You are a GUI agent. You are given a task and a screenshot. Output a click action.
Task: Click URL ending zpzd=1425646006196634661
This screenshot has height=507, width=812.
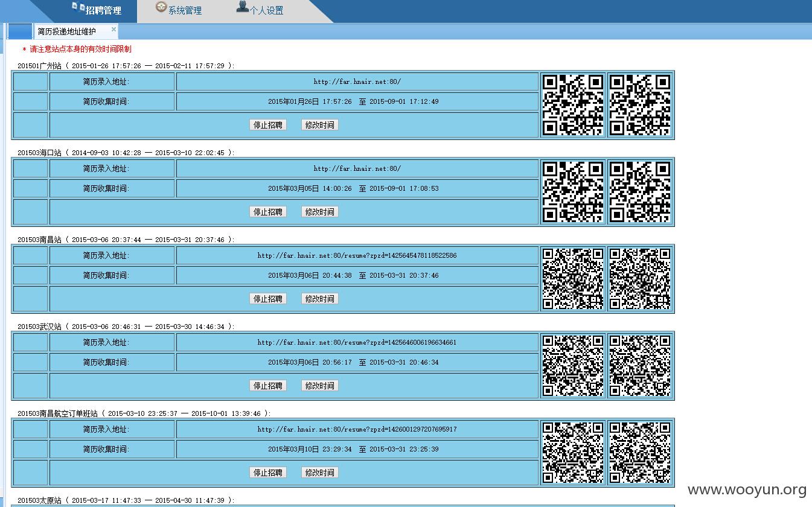click(357, 342)
